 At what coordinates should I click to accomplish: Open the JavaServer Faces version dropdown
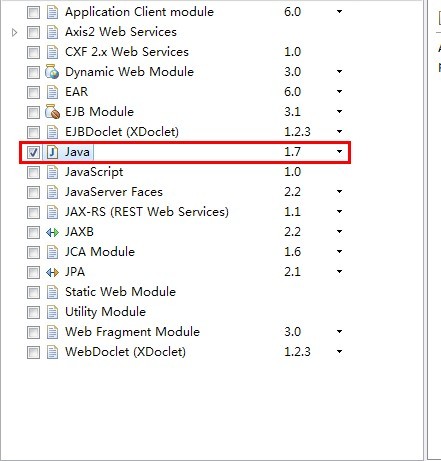339,192
